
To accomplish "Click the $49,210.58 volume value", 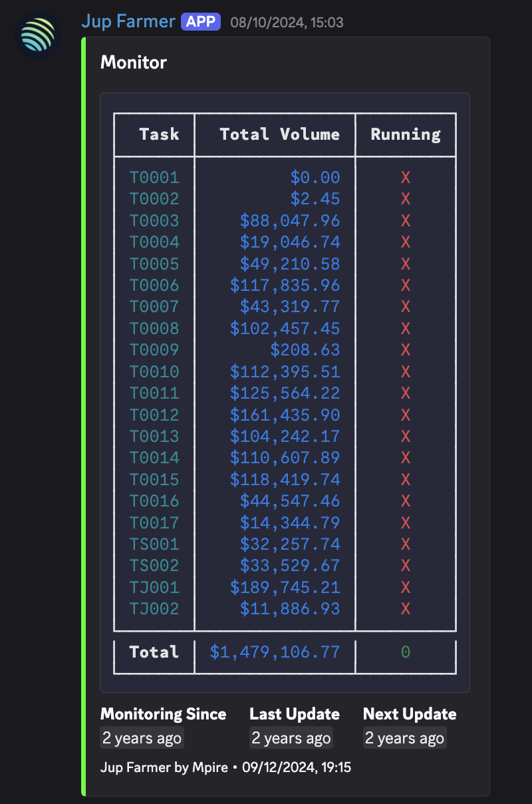I will pos(290,264).
